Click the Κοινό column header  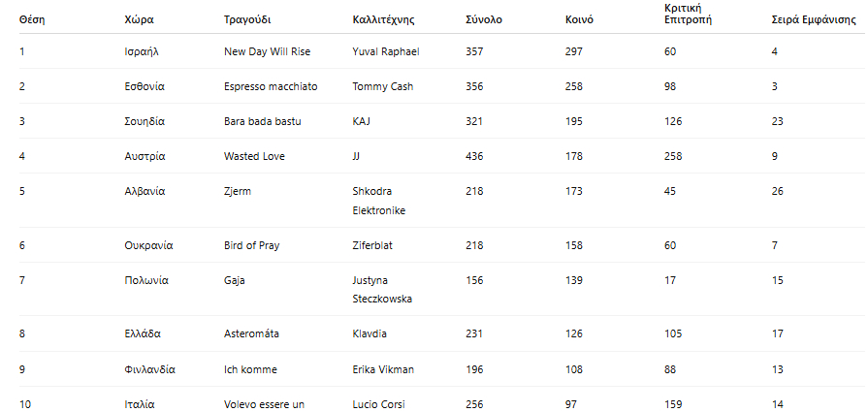point(580,19)
